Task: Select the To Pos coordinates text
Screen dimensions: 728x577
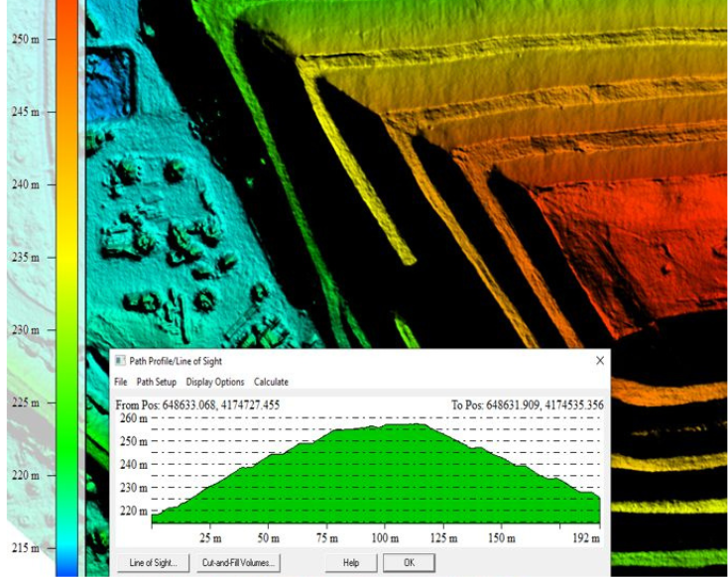Action: tap(528, 405)
